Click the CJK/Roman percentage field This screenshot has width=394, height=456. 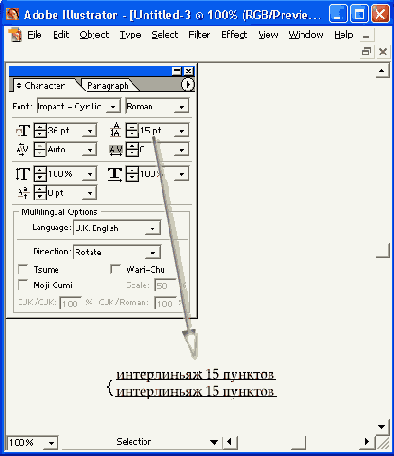coord(165,303)
